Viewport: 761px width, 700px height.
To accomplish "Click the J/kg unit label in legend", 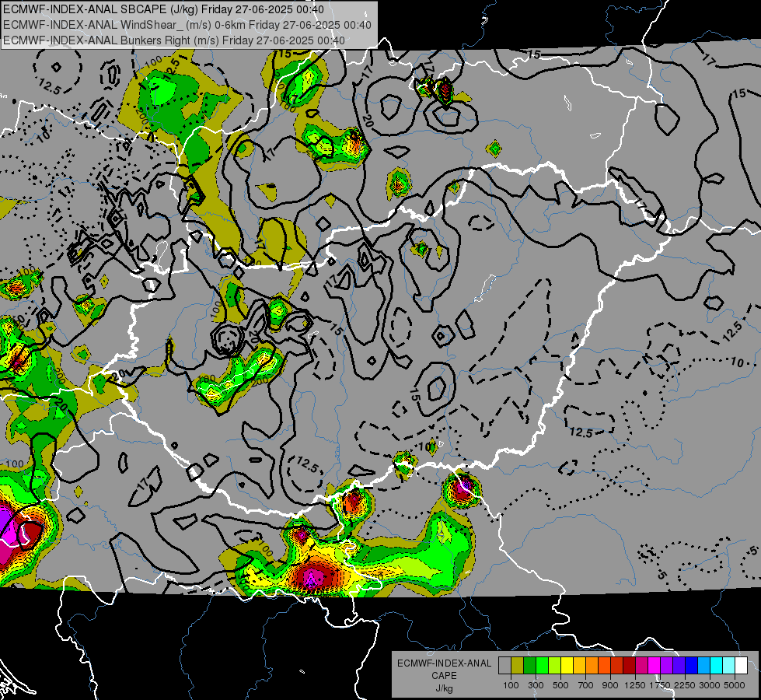I will coord(444,688).
